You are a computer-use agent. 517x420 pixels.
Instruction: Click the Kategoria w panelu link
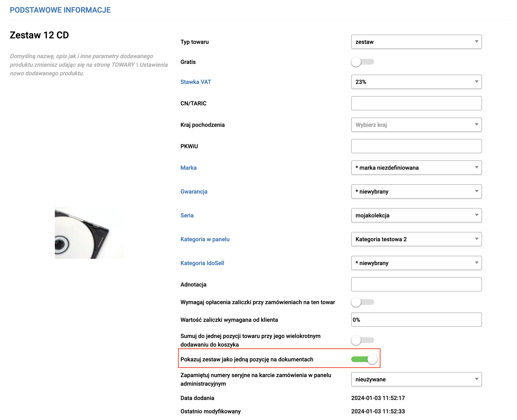[205, 239]
